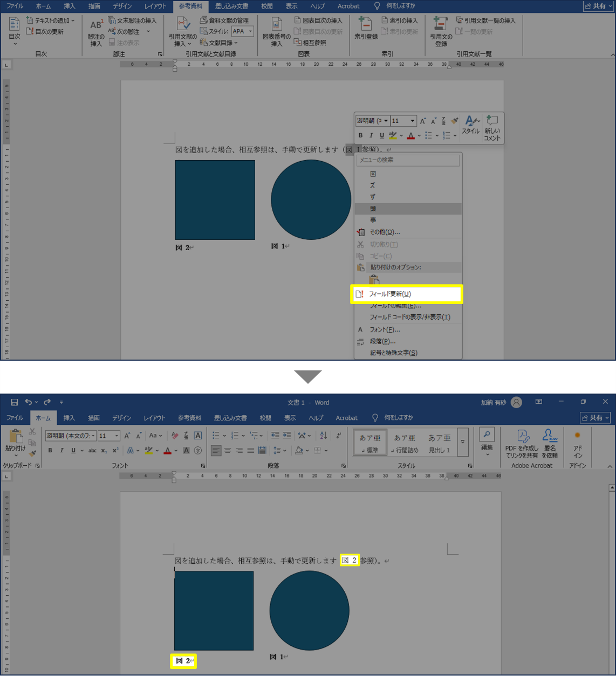The image size is (616, 676).
Task: Click 相互参照 (Cross-reference) button in ribbon
Action: 311,43
